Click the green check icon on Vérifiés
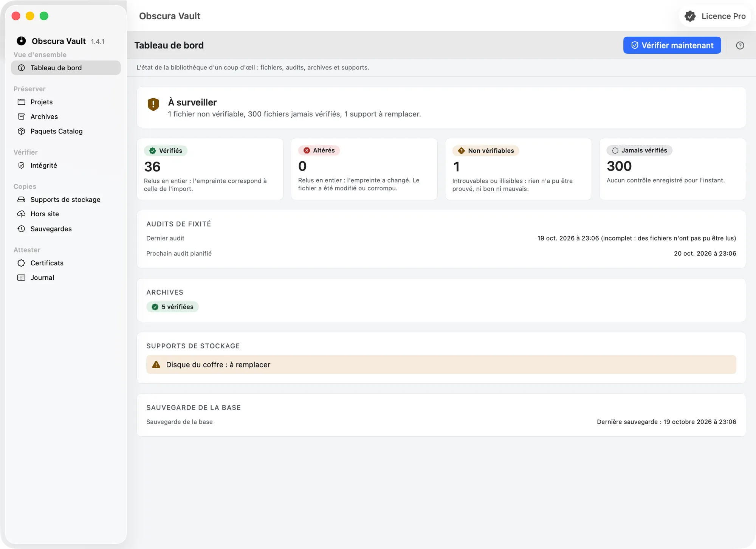The height and width of the screenshot is (549, 756). coord(153,151)
